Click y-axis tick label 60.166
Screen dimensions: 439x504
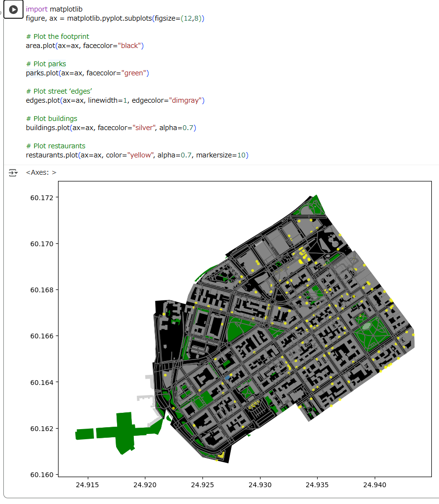(42, 336)
